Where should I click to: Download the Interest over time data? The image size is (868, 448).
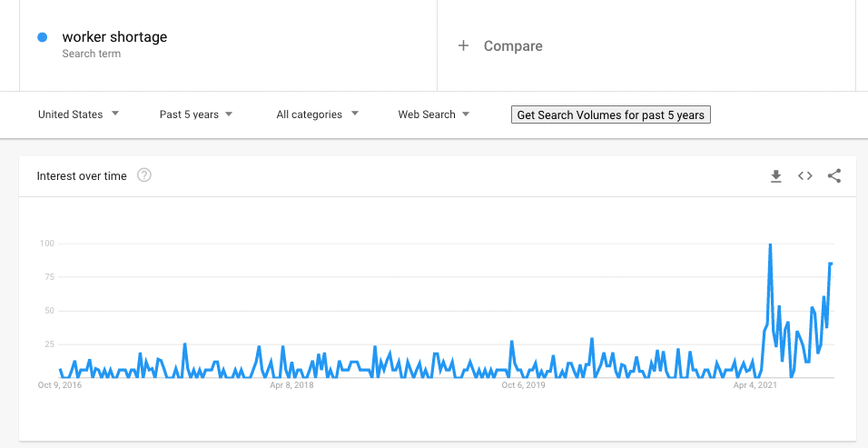pyautogui.click(x=776, y=176)
